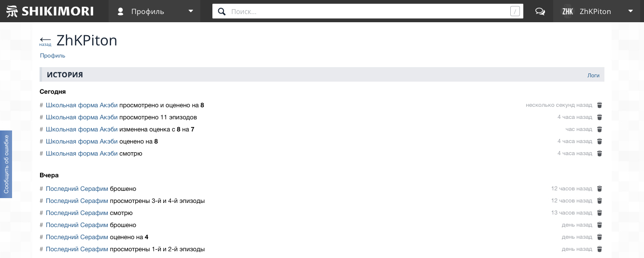The height and width of the screenshot is (258, 644).
Task: Click the Вчера date heading
Action: (x=49, y=175)
